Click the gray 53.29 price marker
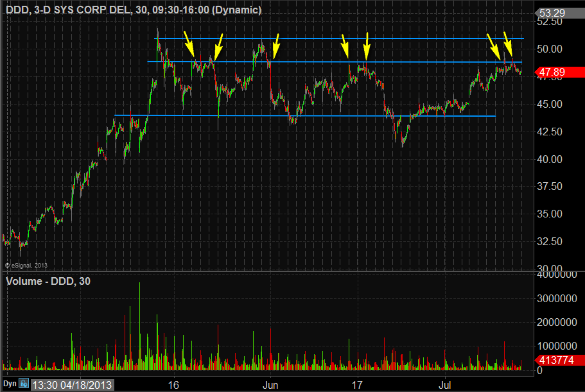 (x=559, y=13)
